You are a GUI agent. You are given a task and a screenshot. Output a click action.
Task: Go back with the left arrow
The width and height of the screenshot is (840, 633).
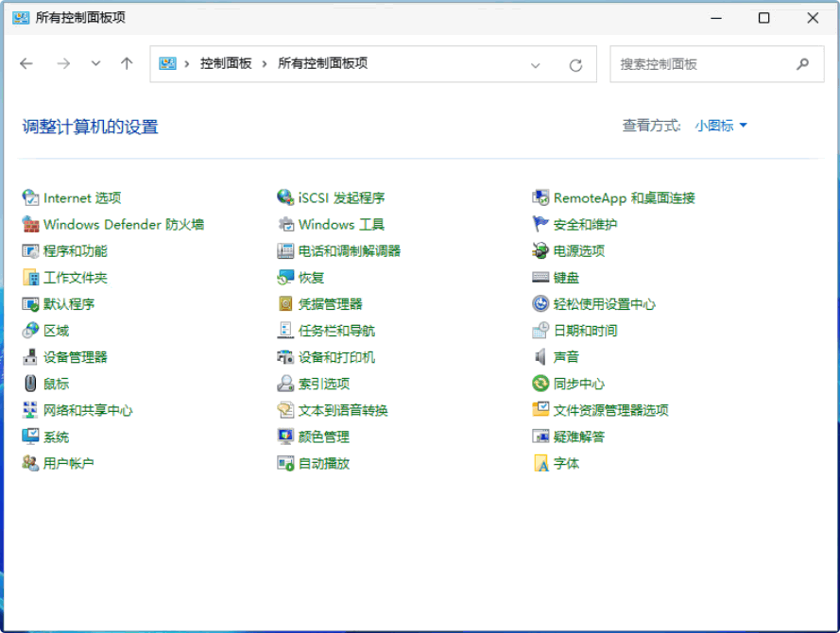26,63
